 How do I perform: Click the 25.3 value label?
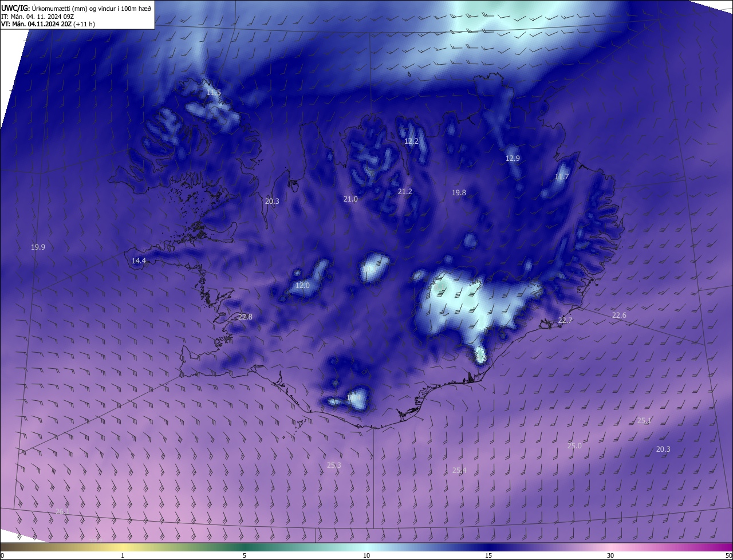(x=334, y=465)
